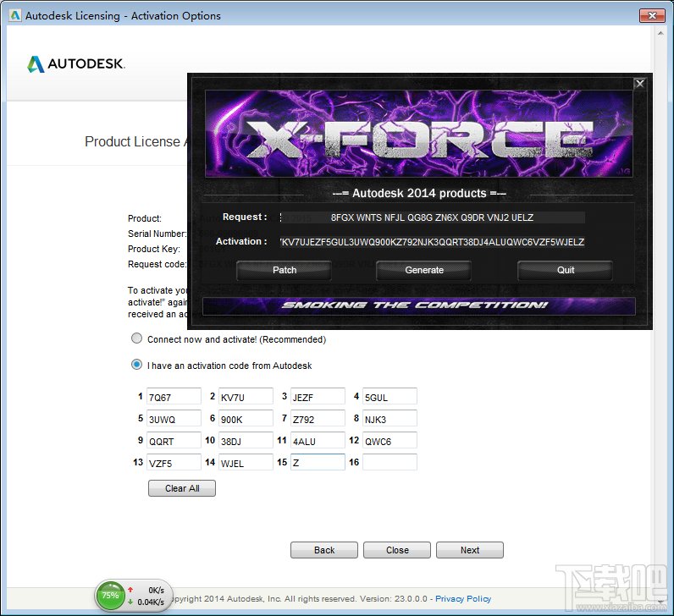Click the empty activation field 16
The width and height of the screenshot is (674, 616).
coord(389,462)
